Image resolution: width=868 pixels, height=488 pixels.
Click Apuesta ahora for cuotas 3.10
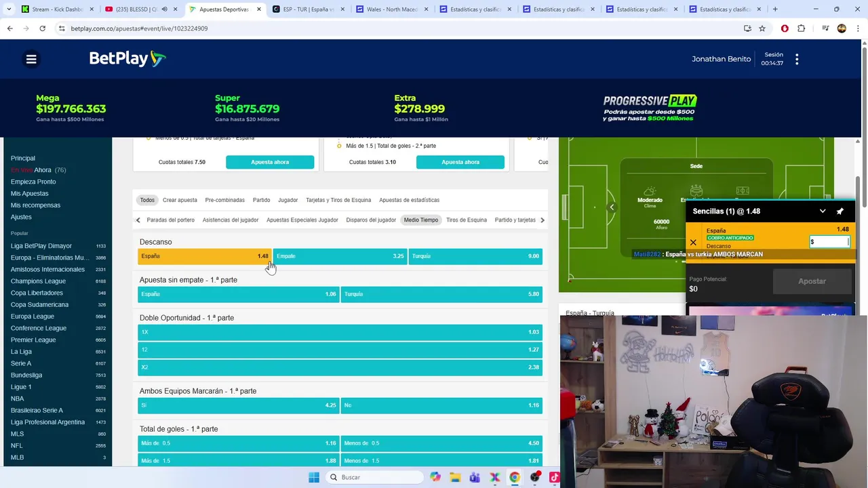[x=460, y=162]
